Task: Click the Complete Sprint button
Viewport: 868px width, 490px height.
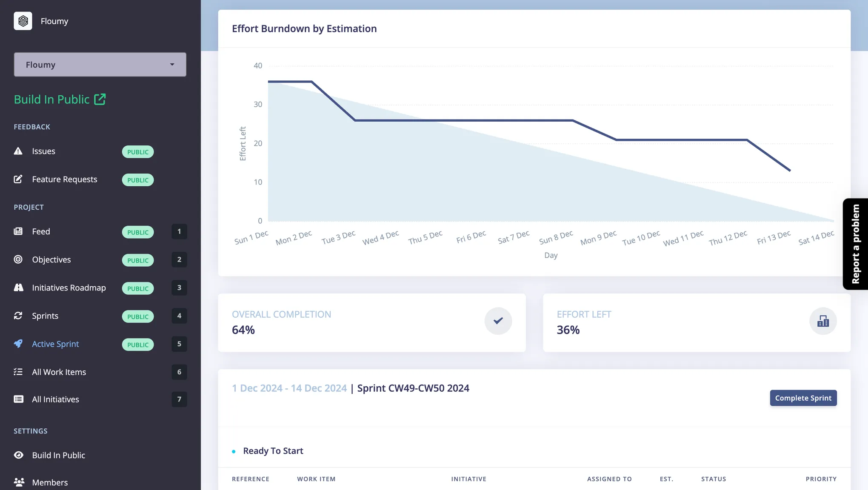Action: click(x=803, y=398)
